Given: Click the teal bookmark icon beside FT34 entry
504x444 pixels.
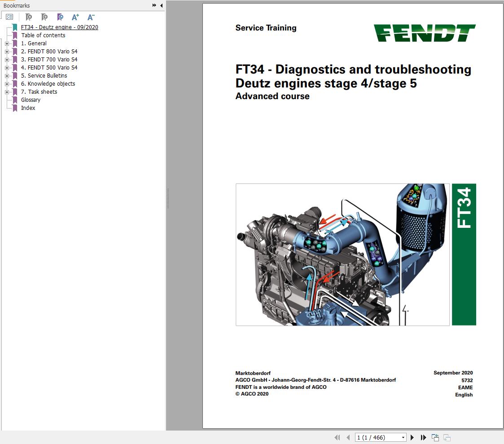Looking at the screenshot, I should click(15, 27).
